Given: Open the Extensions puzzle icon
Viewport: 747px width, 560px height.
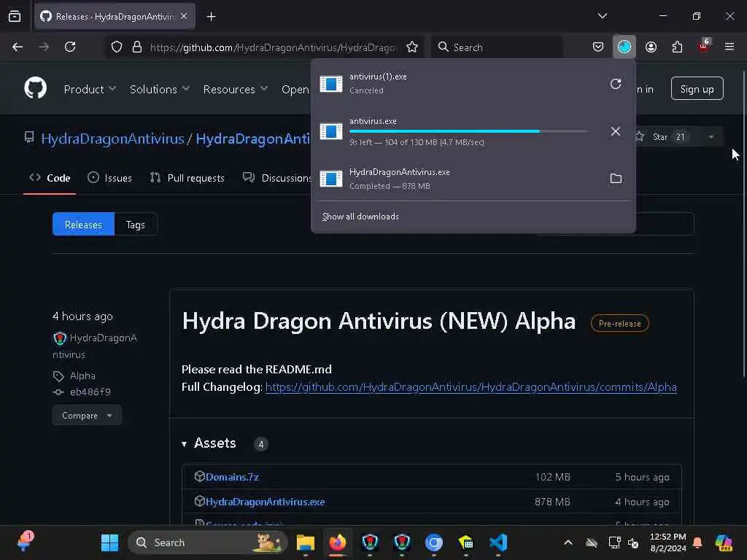Looking at the screenshot, I should pos(677,47).
